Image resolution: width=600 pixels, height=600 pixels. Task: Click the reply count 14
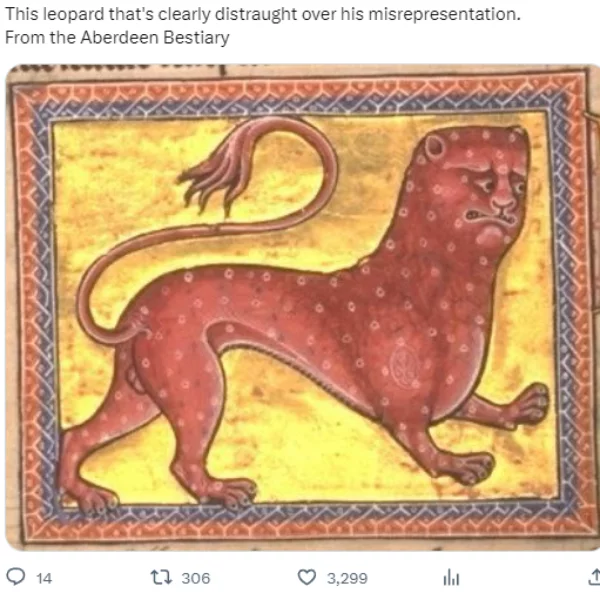click(44, 578)
